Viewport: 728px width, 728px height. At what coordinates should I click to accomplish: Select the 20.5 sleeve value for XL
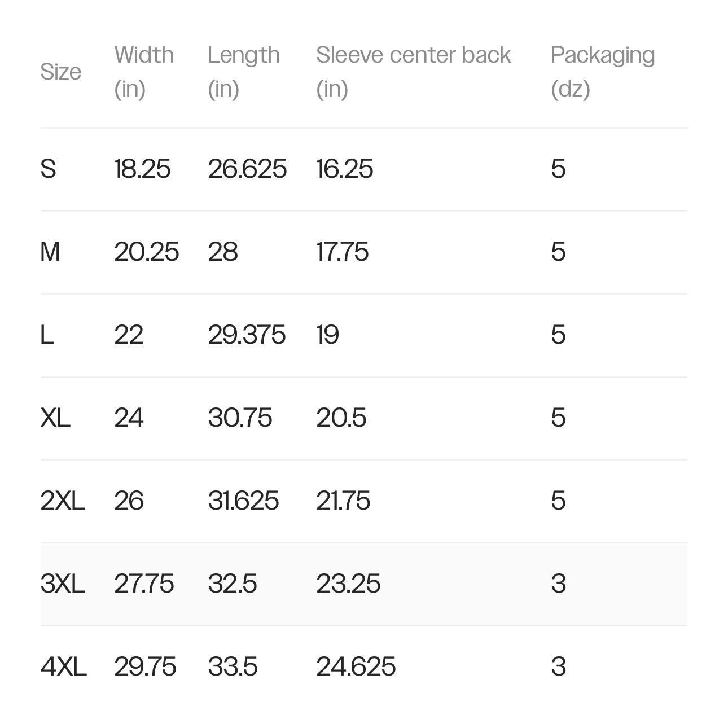click(x=341, y=418)
